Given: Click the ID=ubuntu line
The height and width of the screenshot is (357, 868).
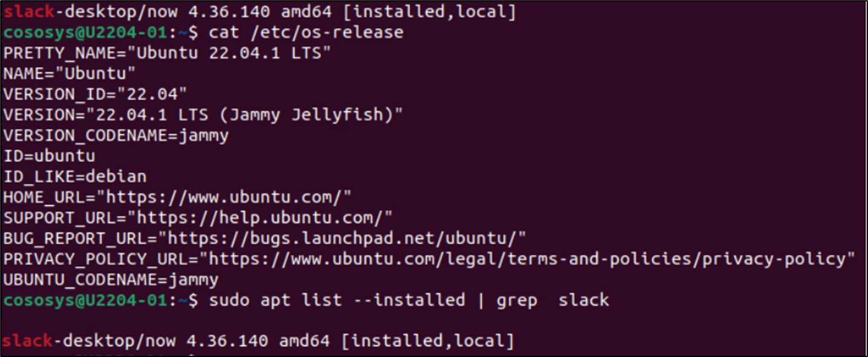Looking at the screenshot, I should point(49,156).
